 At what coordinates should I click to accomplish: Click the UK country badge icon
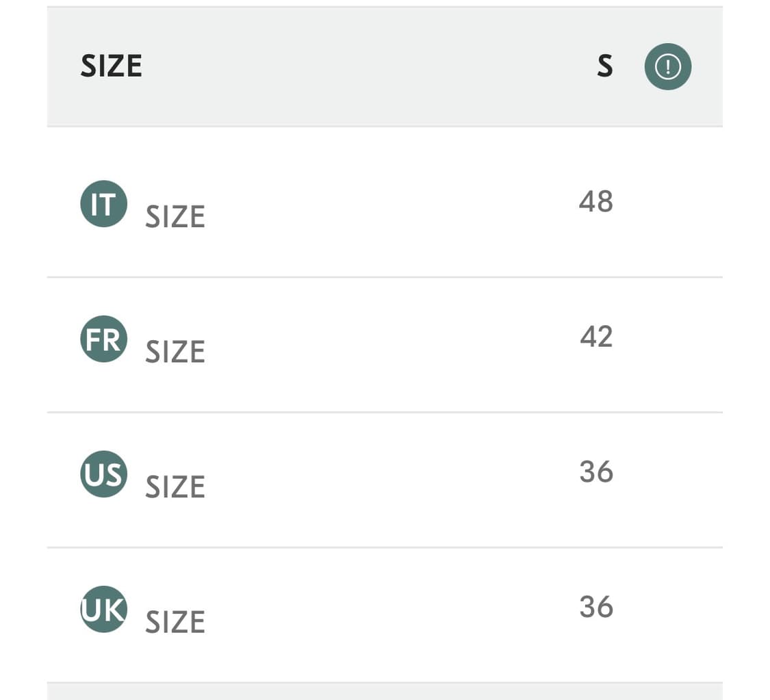[103, 609]
